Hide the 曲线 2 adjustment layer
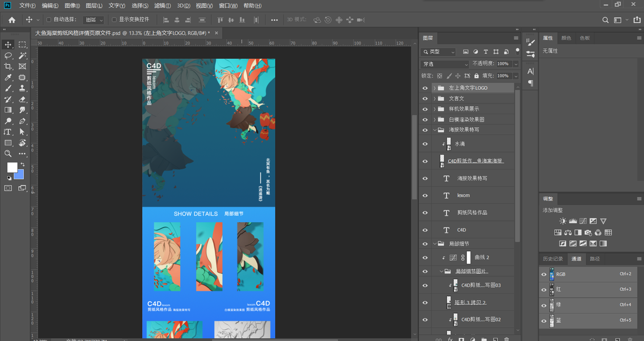Viewport: 644px width, 341px height. [x=425, y=257]
